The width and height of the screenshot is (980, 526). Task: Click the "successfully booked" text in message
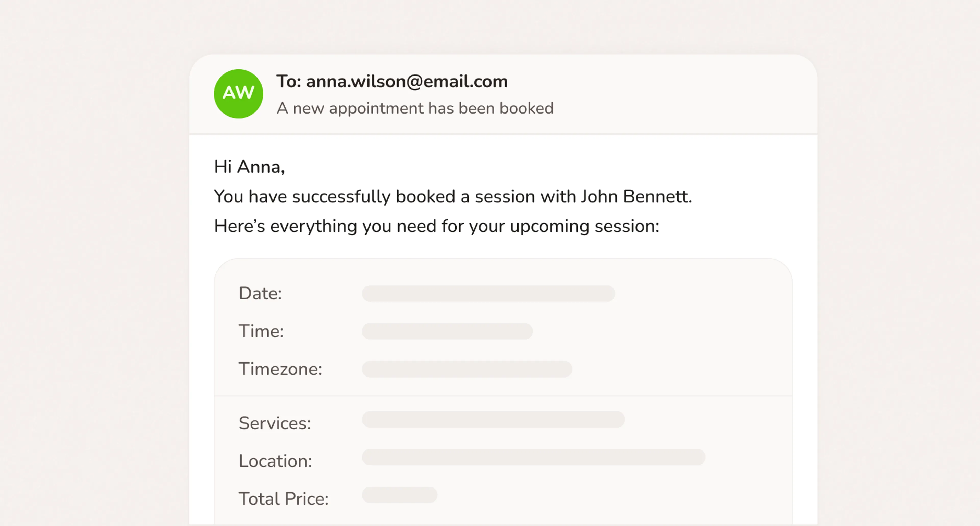coord(374,197)
